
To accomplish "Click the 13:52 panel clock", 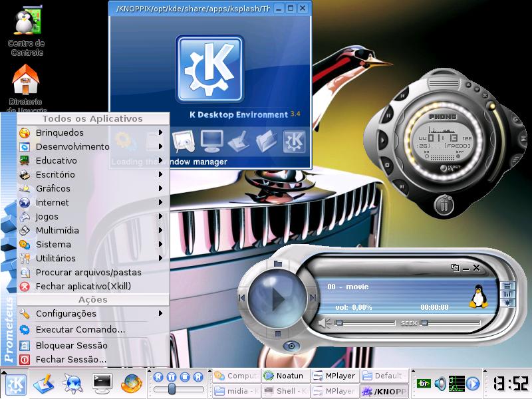I will point(510,384).
